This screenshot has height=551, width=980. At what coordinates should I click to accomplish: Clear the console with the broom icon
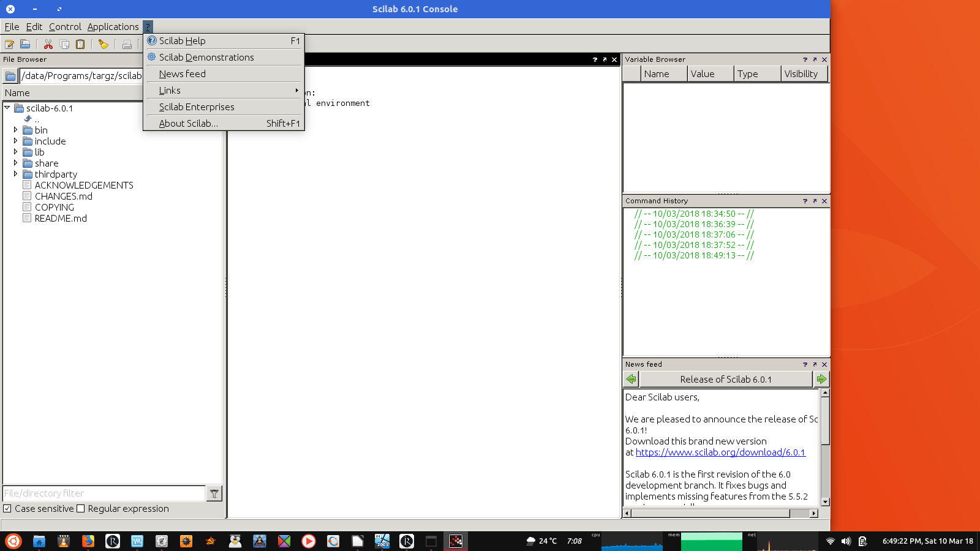click(x=104, y=44)
